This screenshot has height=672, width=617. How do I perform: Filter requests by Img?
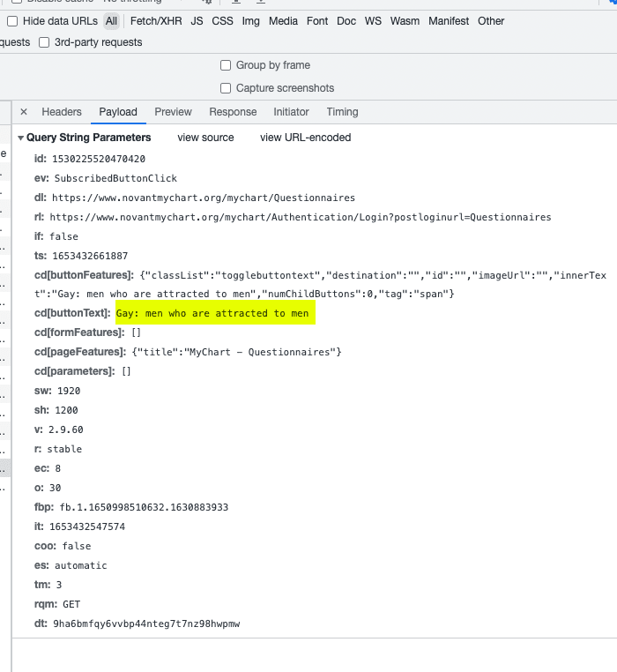(250, 21)
